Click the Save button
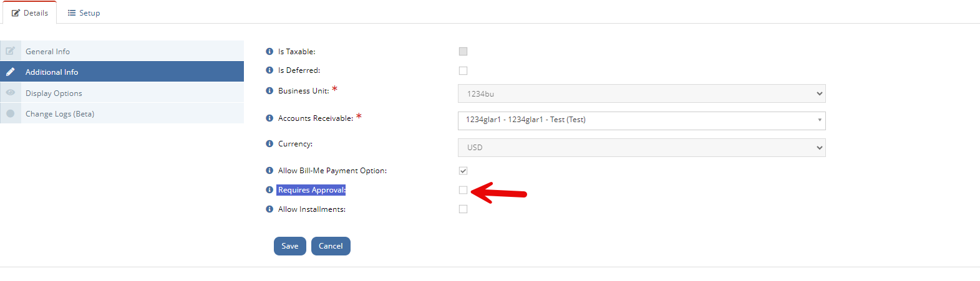The width and height of the screenshot is (980, 281). pyautogui.click(x=290, y=246)
